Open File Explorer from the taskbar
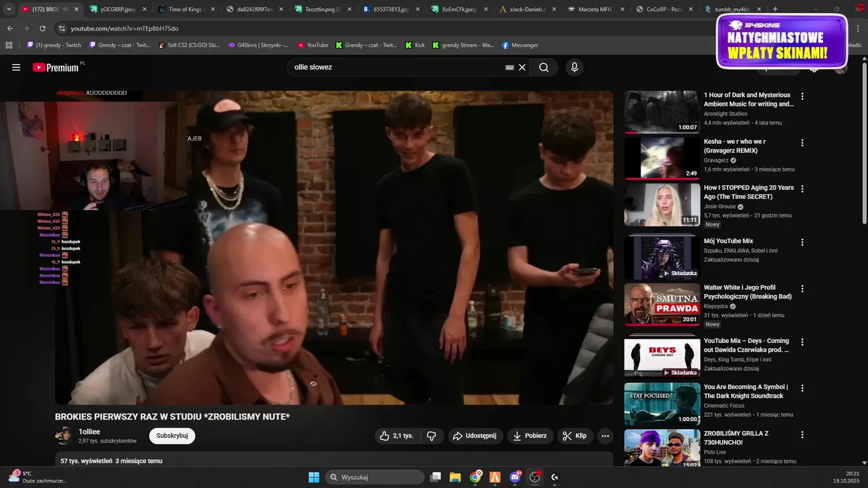The height and width of the screenshot is (488, 868). pyautogui.click(x=455, y=477)
